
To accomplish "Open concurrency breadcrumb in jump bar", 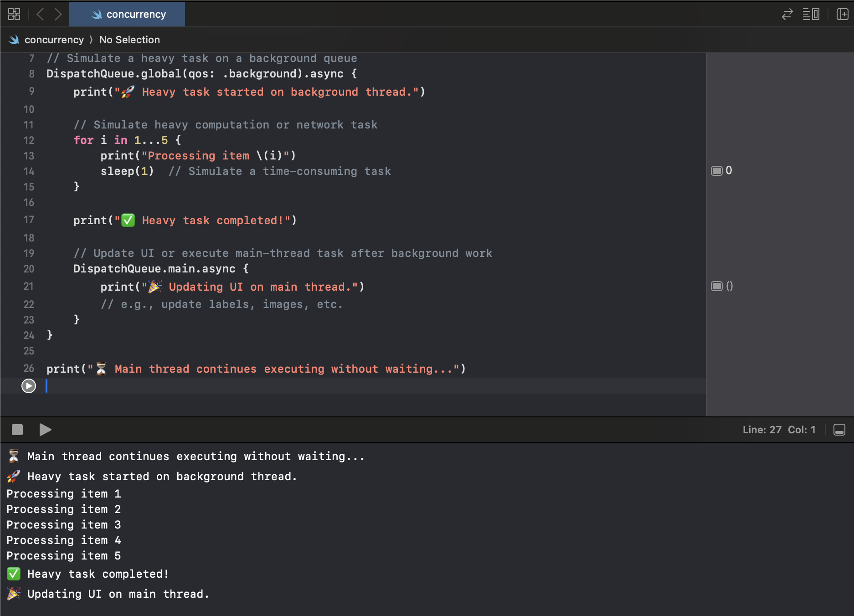I will point(54,40).
